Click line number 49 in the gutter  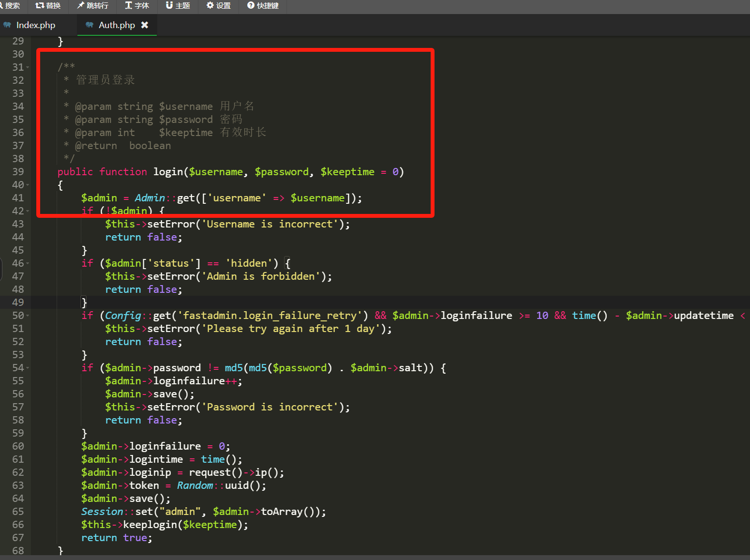click(x=18, y=303)
